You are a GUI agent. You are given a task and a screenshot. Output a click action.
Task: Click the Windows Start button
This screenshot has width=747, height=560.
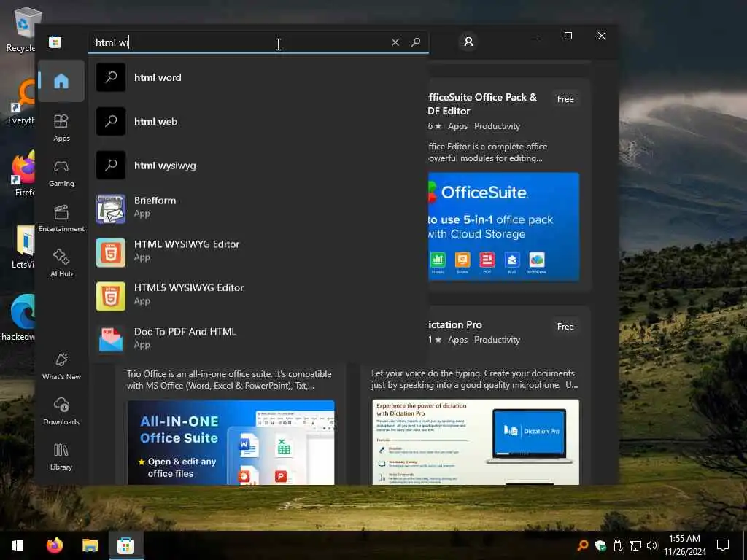[x=18, y=545]
